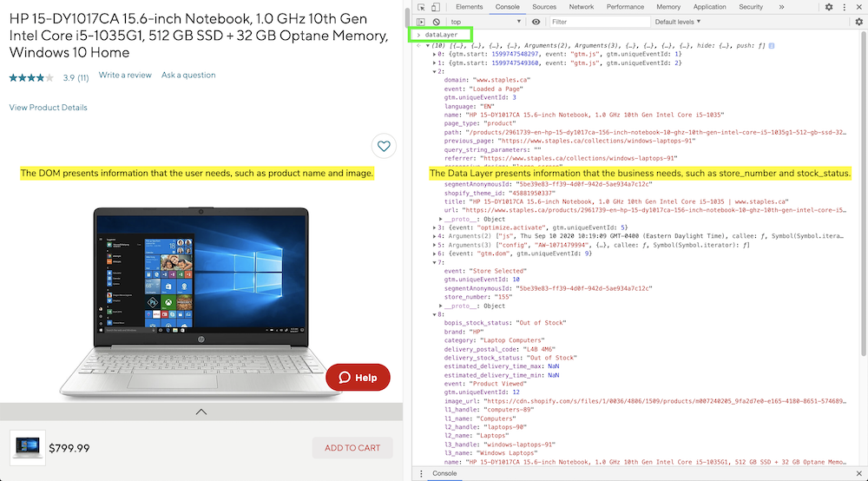868x481 pixels.
Task: Expand entry 4 Arguments(2)
Action: coord(435,236)
